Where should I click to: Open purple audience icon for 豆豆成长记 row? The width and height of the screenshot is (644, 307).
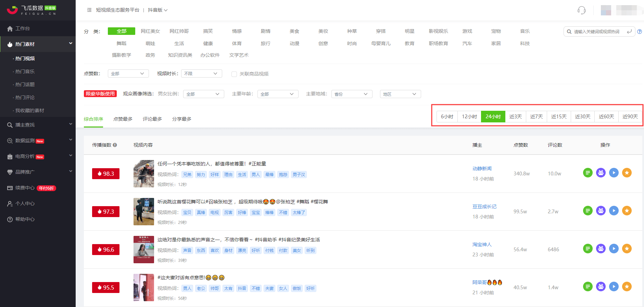click(x=601, y=211)
